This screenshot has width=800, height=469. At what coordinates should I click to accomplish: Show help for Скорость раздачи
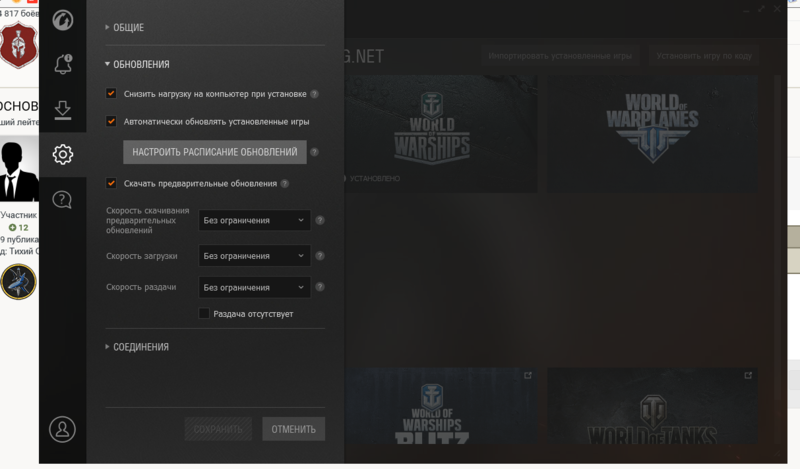(320, 287)
